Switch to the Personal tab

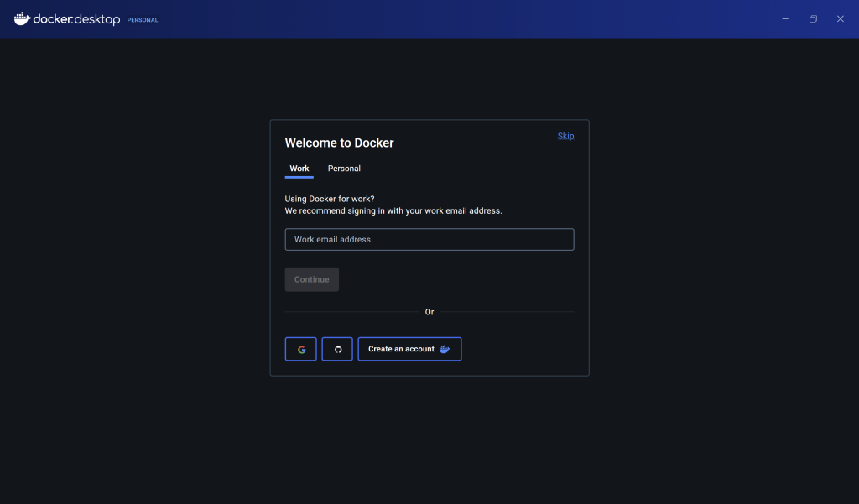pos(344,169)
